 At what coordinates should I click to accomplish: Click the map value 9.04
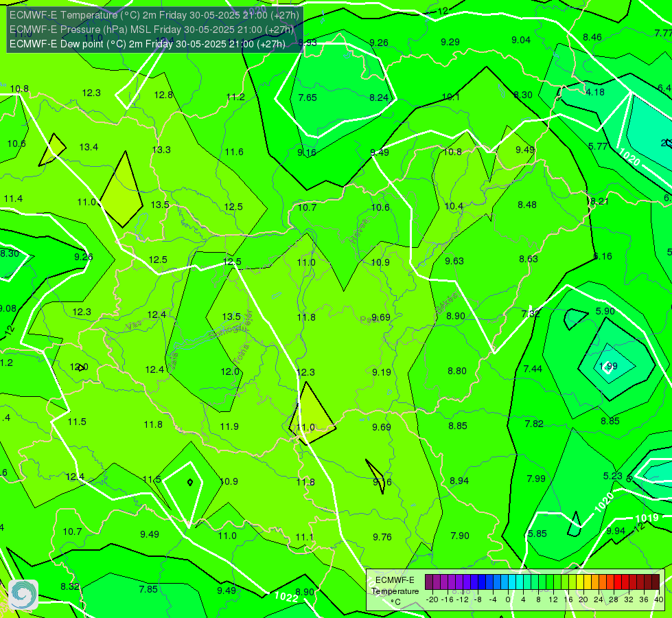point(521,40)
